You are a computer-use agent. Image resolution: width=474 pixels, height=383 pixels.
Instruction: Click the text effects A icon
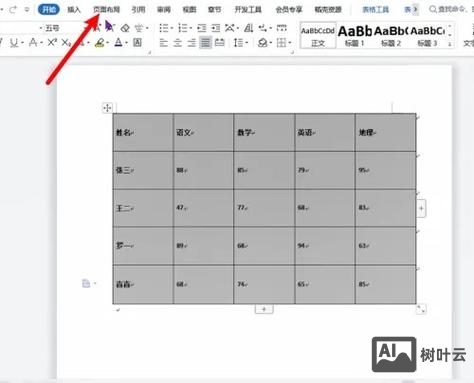(x=33, y=42)
